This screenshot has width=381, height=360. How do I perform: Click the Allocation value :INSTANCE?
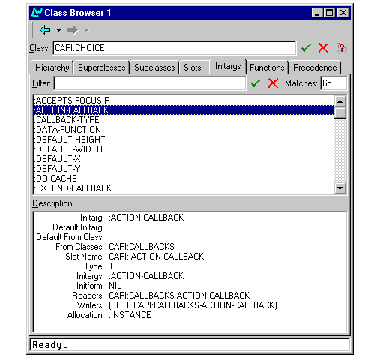[x=130, y=315]
